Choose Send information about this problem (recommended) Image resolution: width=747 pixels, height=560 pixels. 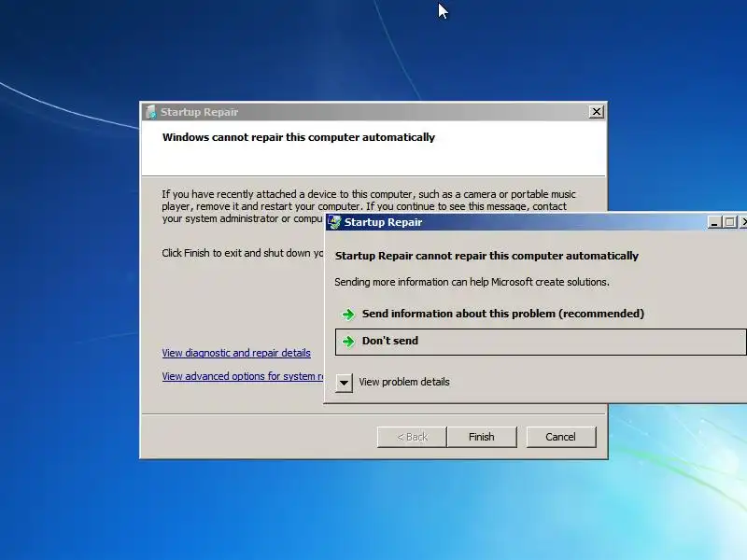(x=503, y=314)
